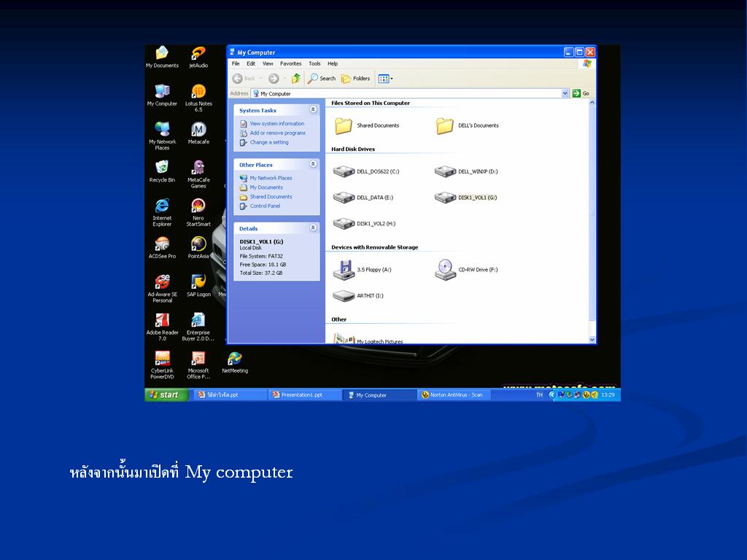The width and height of the screenshot is (747, 560).
Task: Launch CyberLink PowerDVD from desktop
Action: pos(162,365)
